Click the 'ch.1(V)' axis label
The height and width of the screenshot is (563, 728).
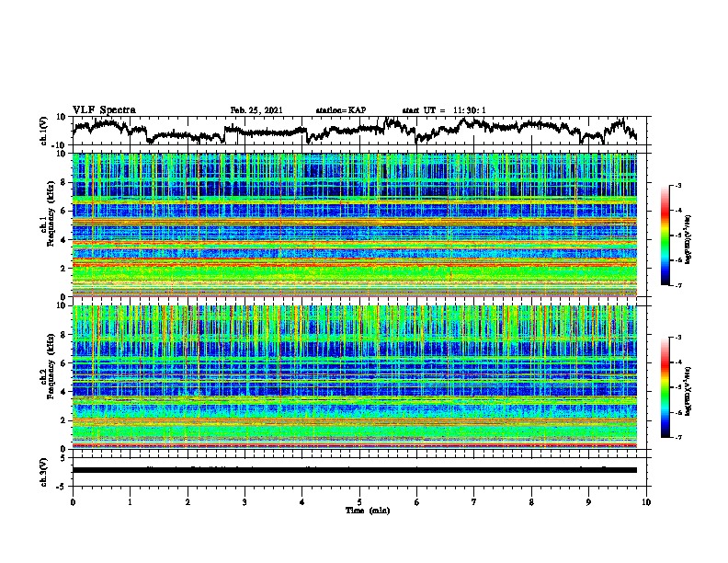pyautogui.click(x=44, y=131)
